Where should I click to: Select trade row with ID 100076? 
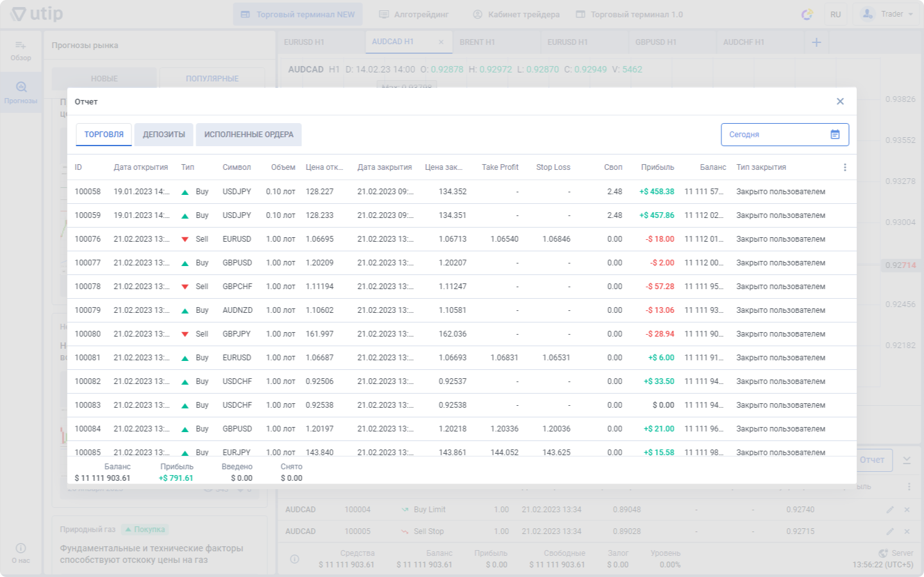462,239
